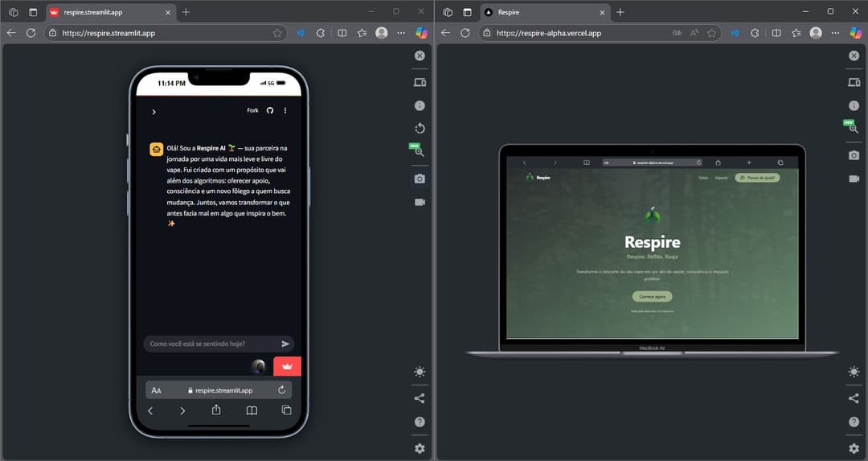Image resolution: width=868 pixels, height=461 pixels.
Task: Send the chat message with the arrow icon
Action: pyautogui.click(x=285, y=344)
